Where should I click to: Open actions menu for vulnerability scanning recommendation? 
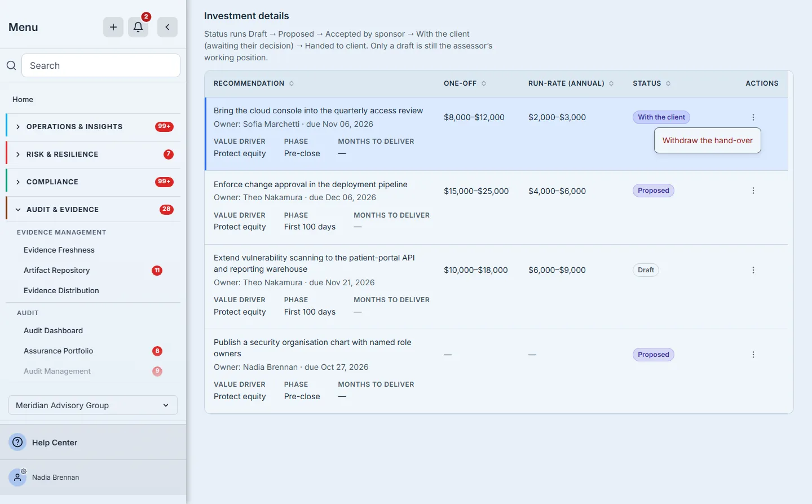753,270
